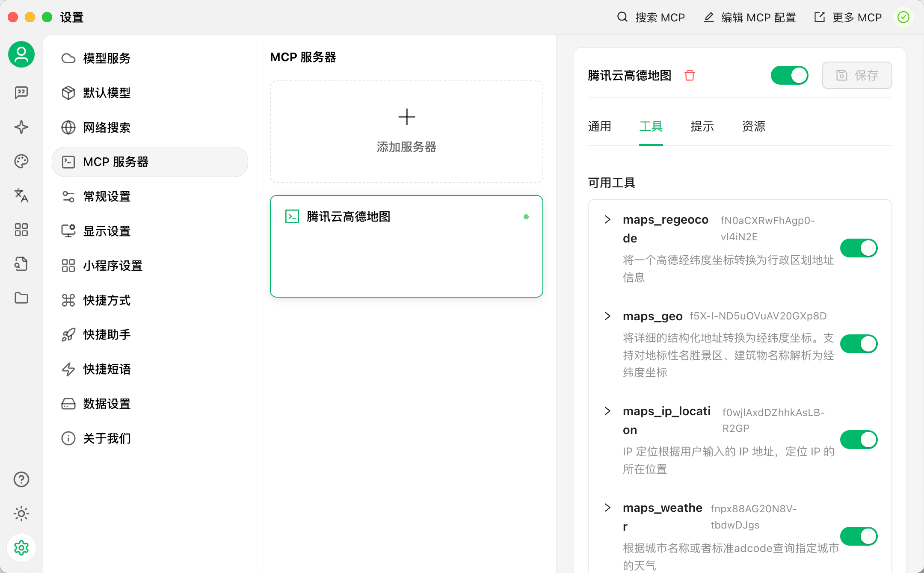Click the lightning icon beside 快捷短语
The image size is (924, 573).
coord(68,369)
